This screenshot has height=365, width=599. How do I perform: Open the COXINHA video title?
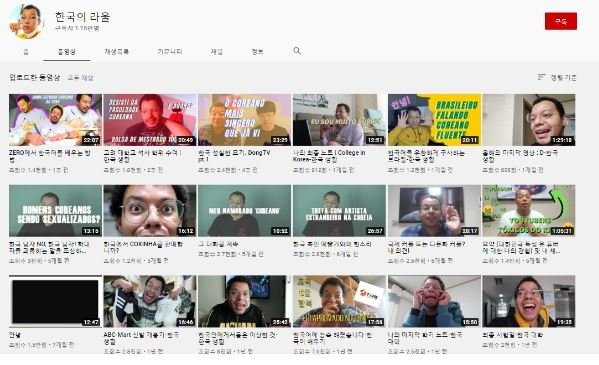(x=143, y=247)
